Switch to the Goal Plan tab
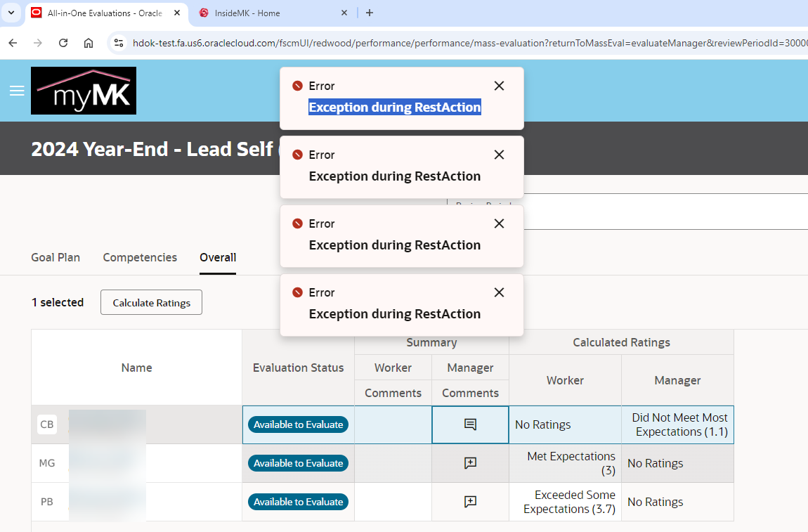Screen dimensions: 808x532 coord(56,257)
